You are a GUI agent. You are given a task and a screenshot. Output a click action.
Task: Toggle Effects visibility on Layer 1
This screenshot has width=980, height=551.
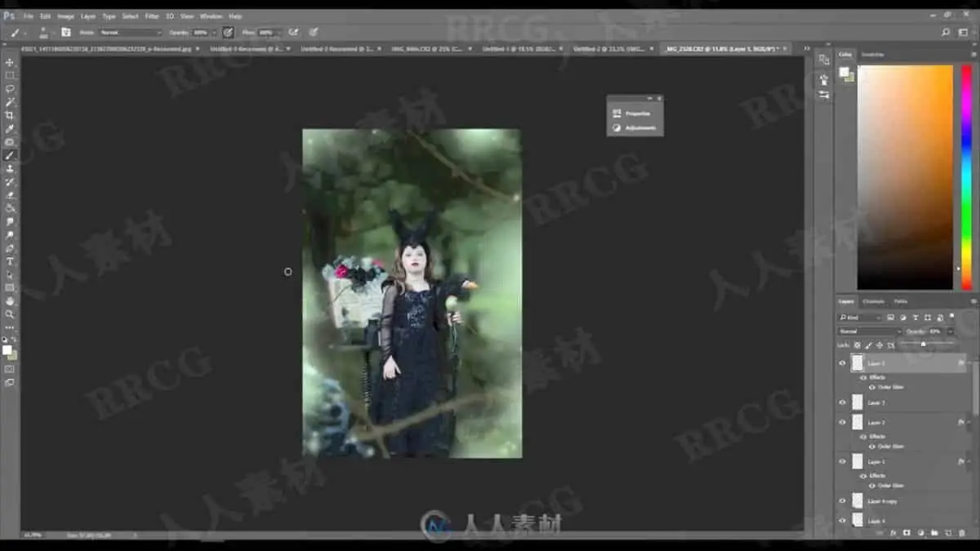pyautogui.click(x=862, y=475)
